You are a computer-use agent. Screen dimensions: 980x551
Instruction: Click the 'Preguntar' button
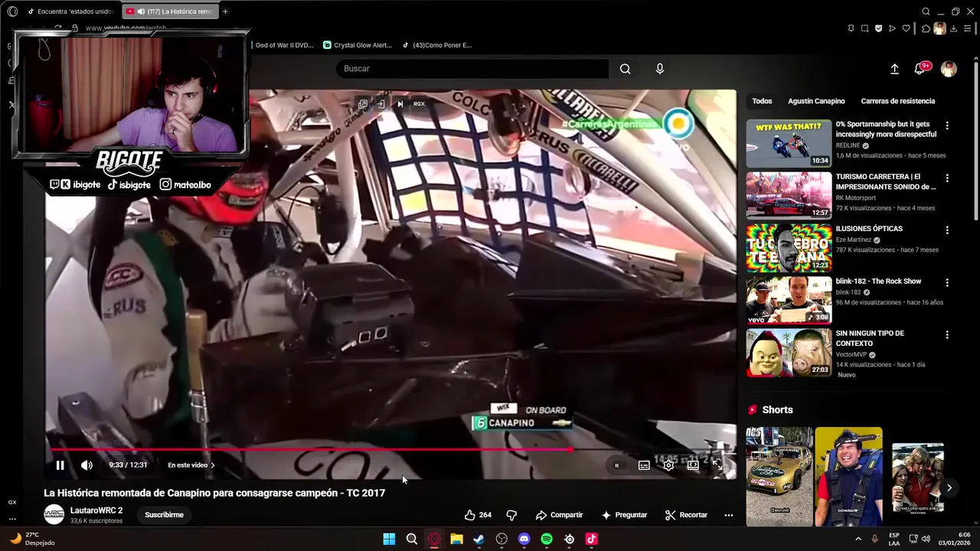click(x=624, y=515)
